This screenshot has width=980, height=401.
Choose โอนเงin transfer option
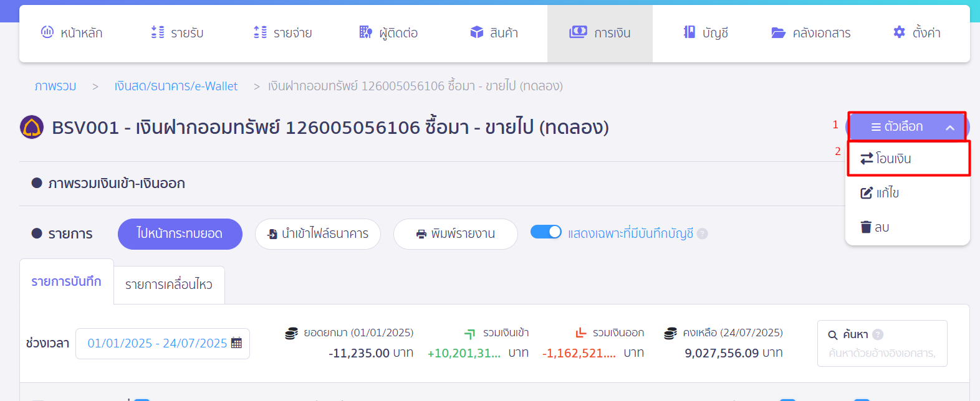pyautogui.click(x=908, y=159)
